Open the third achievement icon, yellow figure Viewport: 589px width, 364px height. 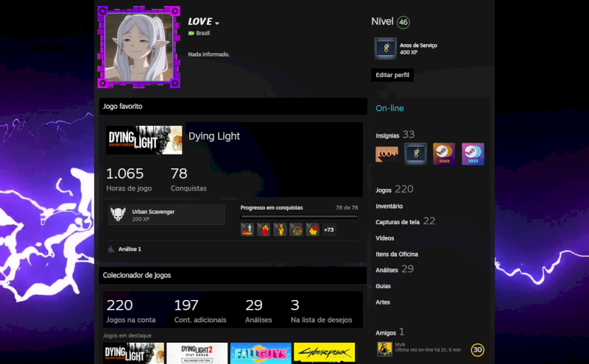280,229
